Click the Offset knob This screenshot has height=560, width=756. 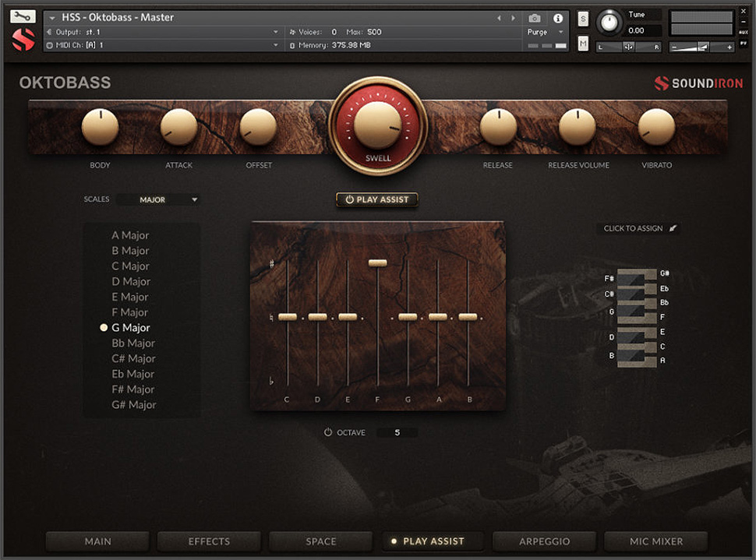[259, 127]
